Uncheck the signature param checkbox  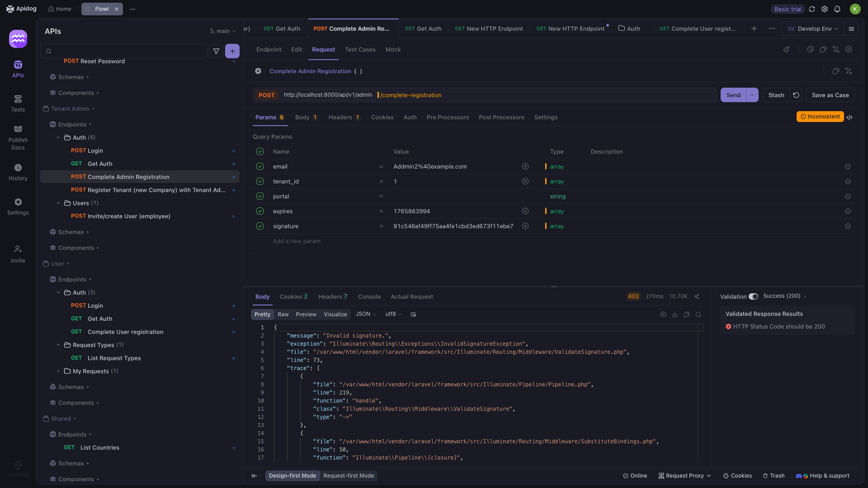(260, 226)
